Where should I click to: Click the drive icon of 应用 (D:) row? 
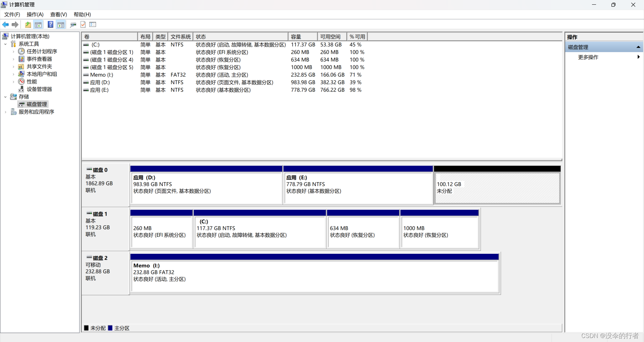click(86, 82)
